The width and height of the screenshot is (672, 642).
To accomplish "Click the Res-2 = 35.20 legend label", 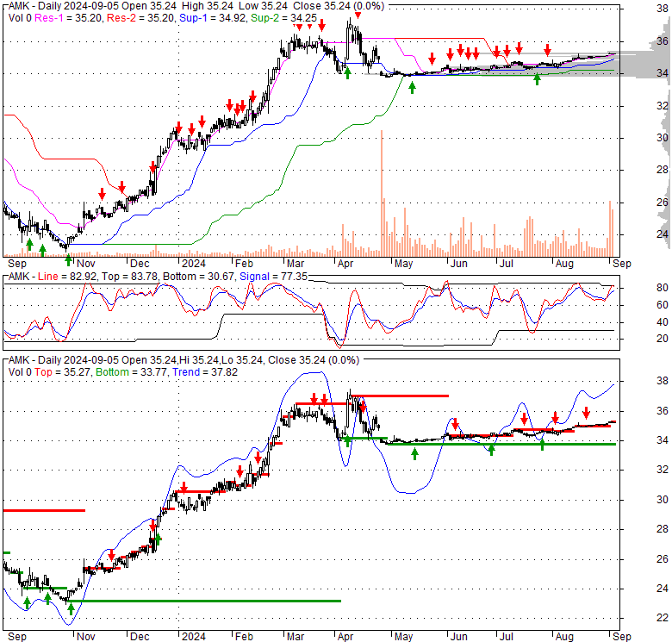I will (141, 18).
